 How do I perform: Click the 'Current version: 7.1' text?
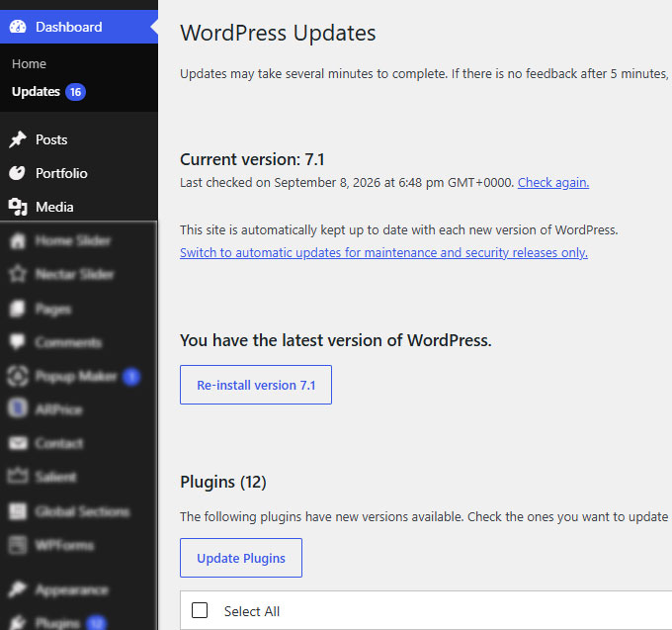[x=252, y=159]
